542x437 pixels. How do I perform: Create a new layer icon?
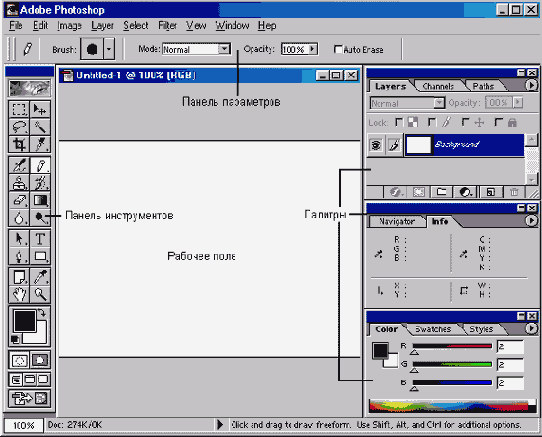pyautogui.click(x=490, y=192)
